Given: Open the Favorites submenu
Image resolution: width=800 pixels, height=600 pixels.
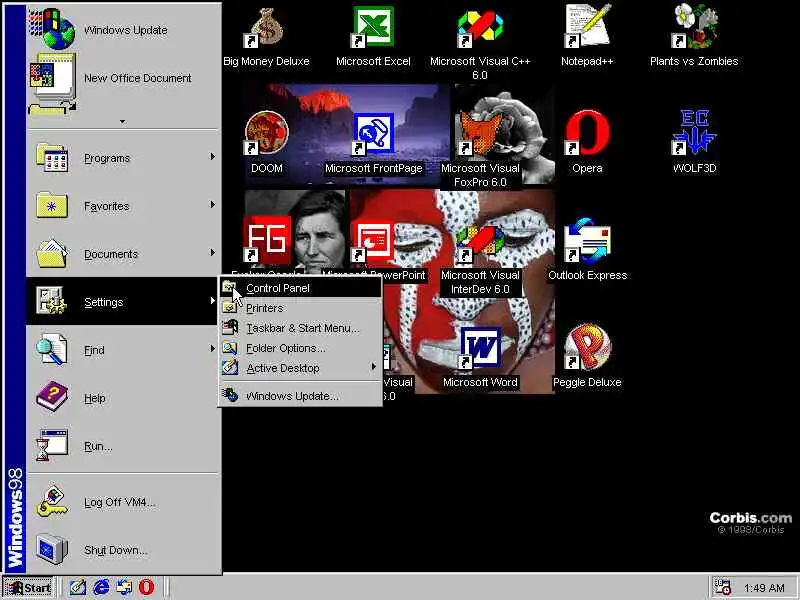Looking at the screenshot, I should coord(123,206).
